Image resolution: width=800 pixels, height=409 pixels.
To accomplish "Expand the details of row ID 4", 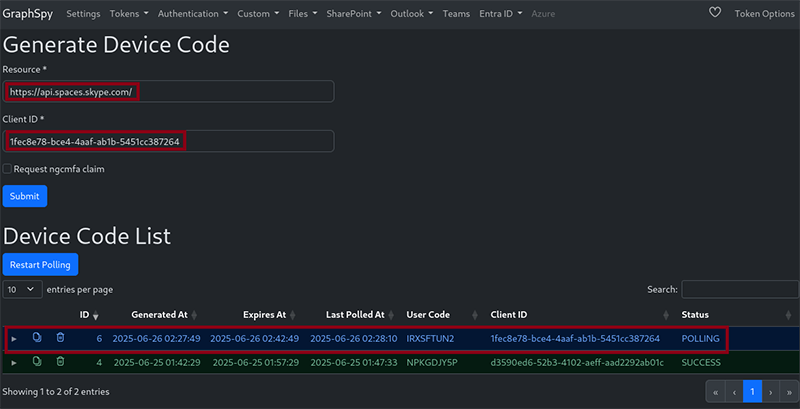I will coord(14,362).
